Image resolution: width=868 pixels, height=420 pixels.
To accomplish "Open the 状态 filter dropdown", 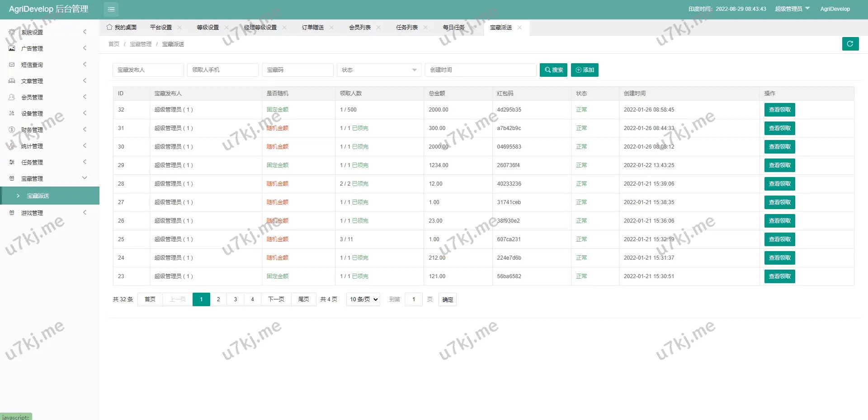I will coord(379,70).
